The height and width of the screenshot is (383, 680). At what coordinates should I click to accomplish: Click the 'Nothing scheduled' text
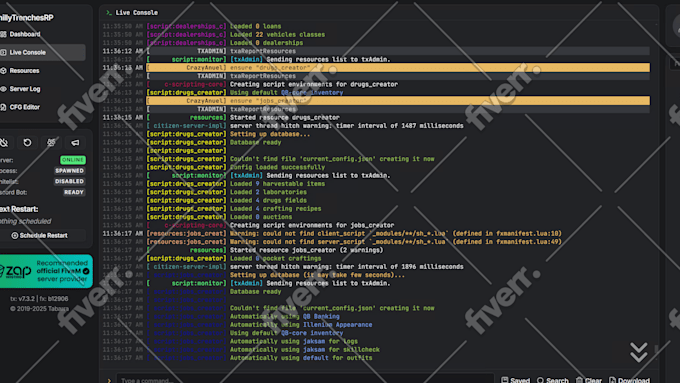point(26,221)
